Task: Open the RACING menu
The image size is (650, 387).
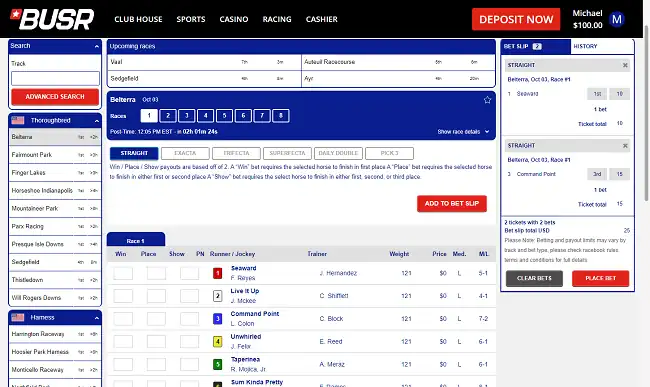Action: pyautogui.click(x=277, y=19)
